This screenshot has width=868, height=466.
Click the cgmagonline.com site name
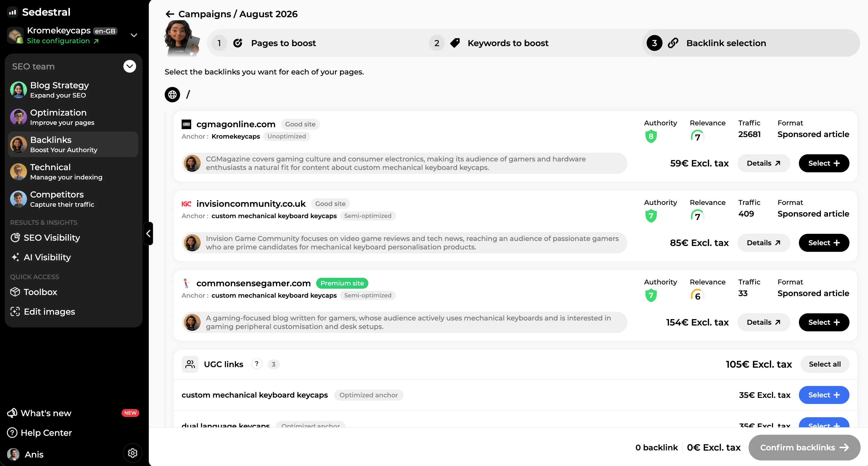236,124
